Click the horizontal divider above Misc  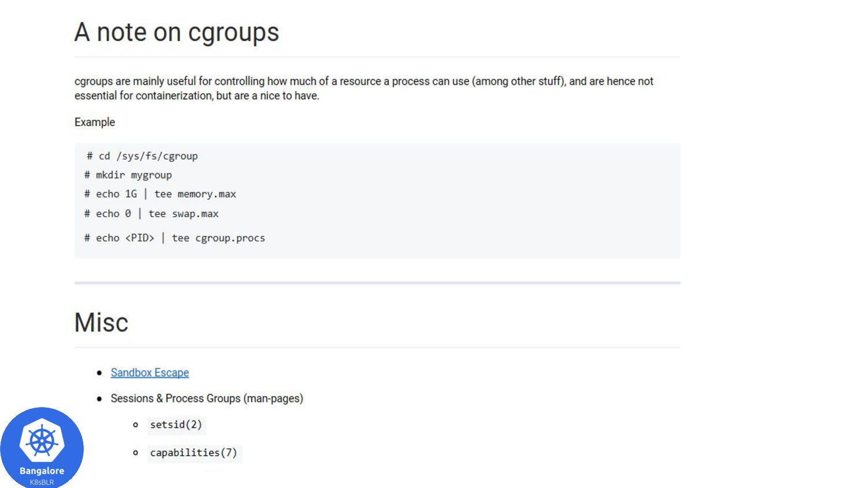coord(377,283)
